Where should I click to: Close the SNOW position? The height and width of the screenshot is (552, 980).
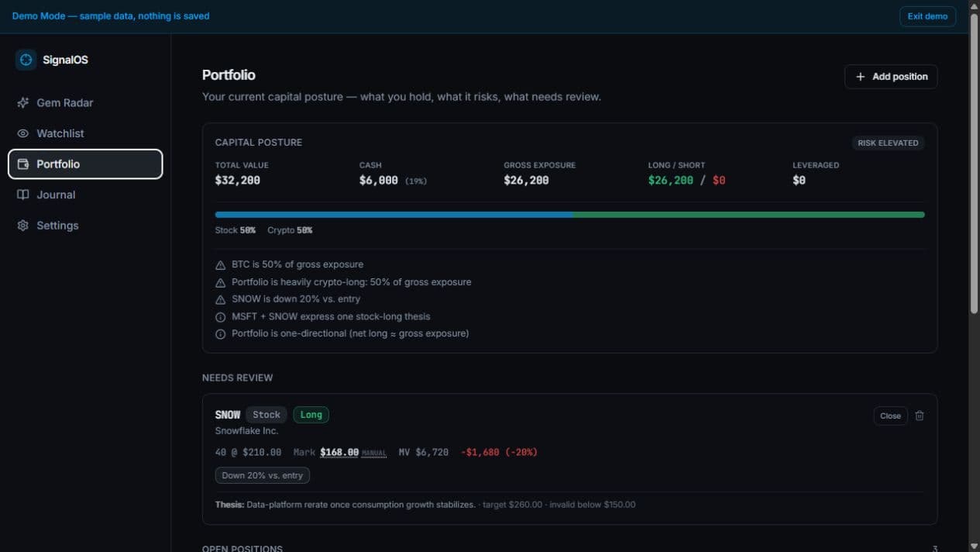tap(890, 416)
